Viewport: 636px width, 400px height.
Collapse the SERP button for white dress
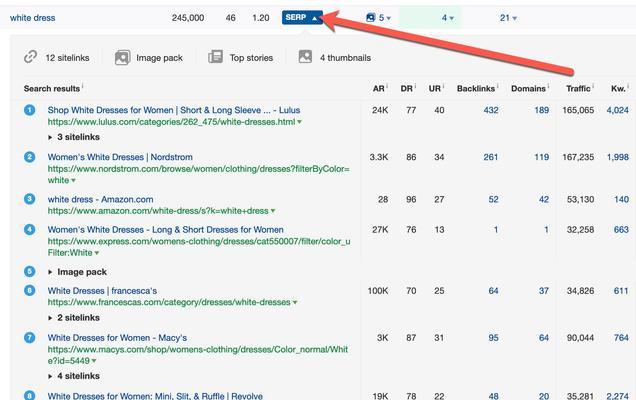302,17
